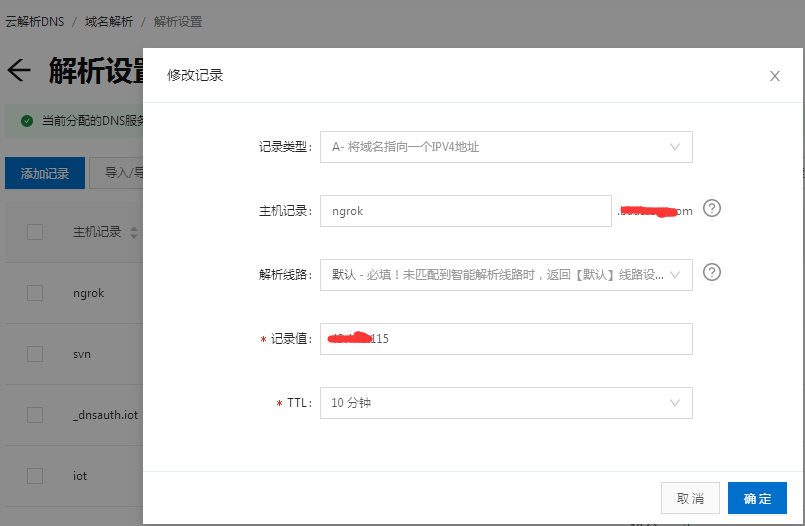Tick the checkbox for the _dnsauth.iot record

pyautogui.click(x=35, y=414)
